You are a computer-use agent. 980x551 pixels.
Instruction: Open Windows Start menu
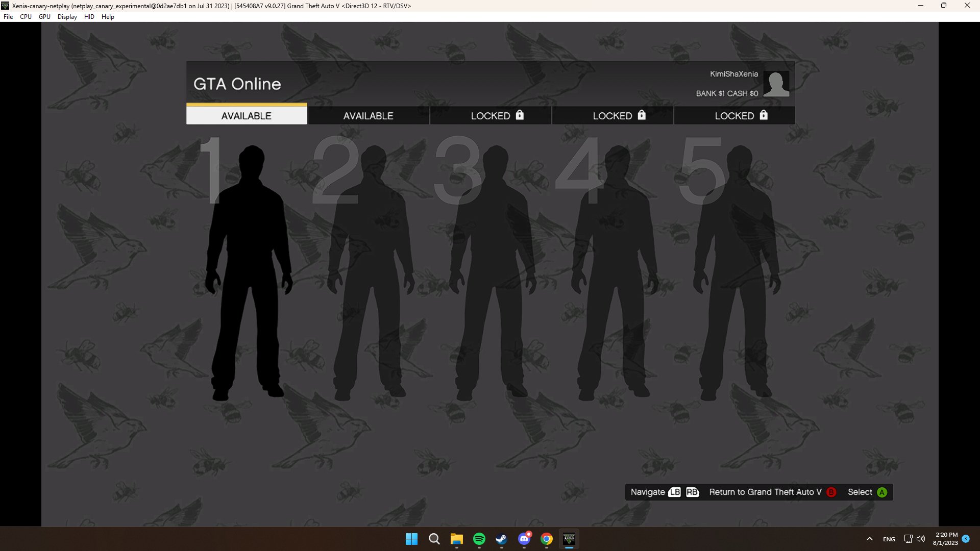pyautogui.click(x=411, y=539)
